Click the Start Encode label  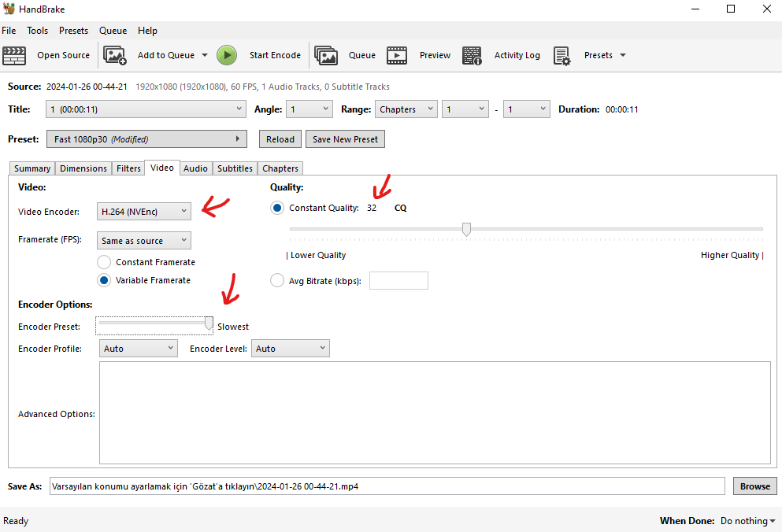[x=276, y=55]
